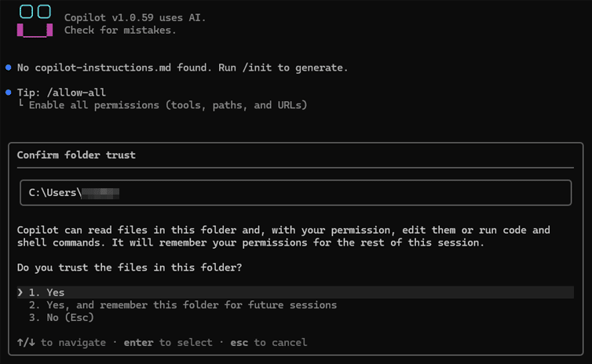Viewport: 592px width, 364px height.
Task: Click the /init command text
Action: pyautogui.click(x=257, y=68)
